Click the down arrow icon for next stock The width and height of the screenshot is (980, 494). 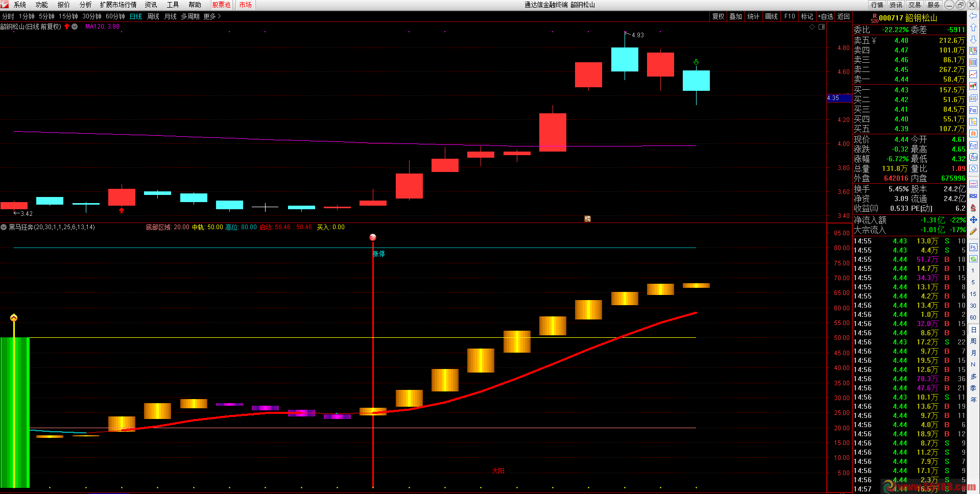coord(973,39)
